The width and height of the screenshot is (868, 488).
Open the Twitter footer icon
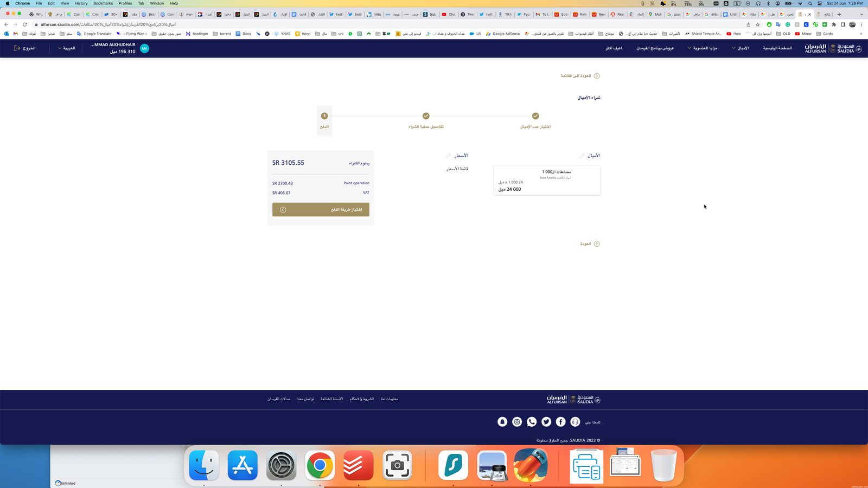pos(546,422)
